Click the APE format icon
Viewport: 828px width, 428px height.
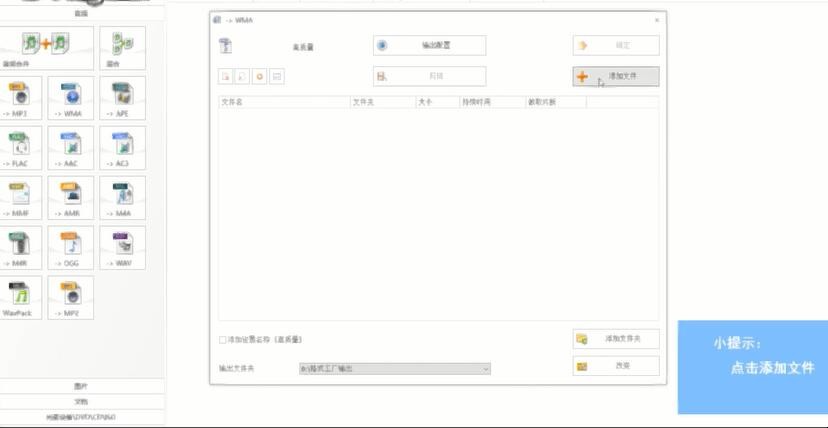[x=122, y=98]
